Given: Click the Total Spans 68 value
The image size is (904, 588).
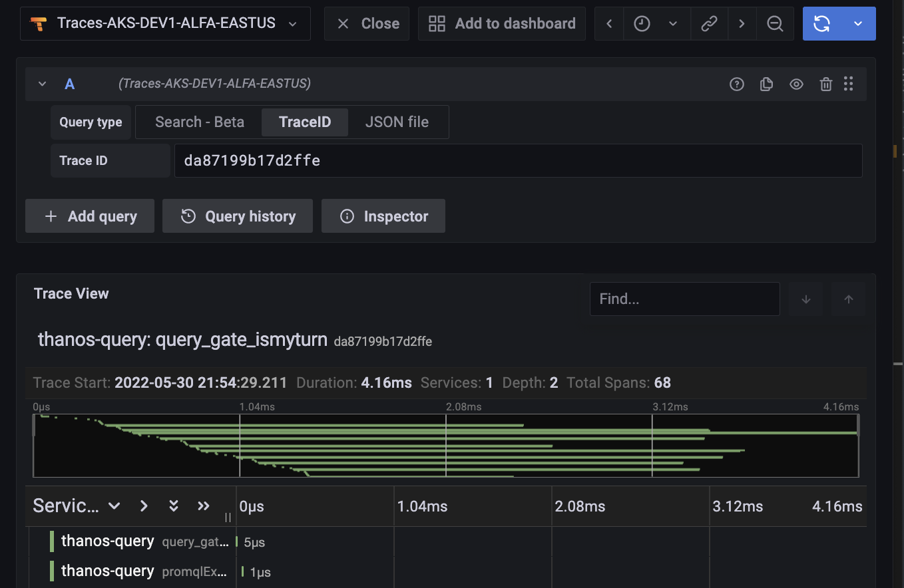Looking at the screenshot, I should [x=662, y=382].
